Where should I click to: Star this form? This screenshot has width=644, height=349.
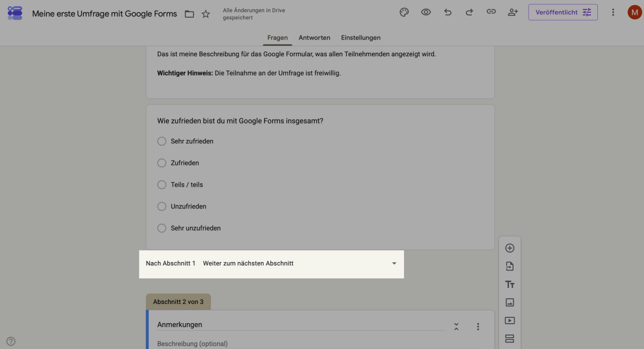[206, 14]
